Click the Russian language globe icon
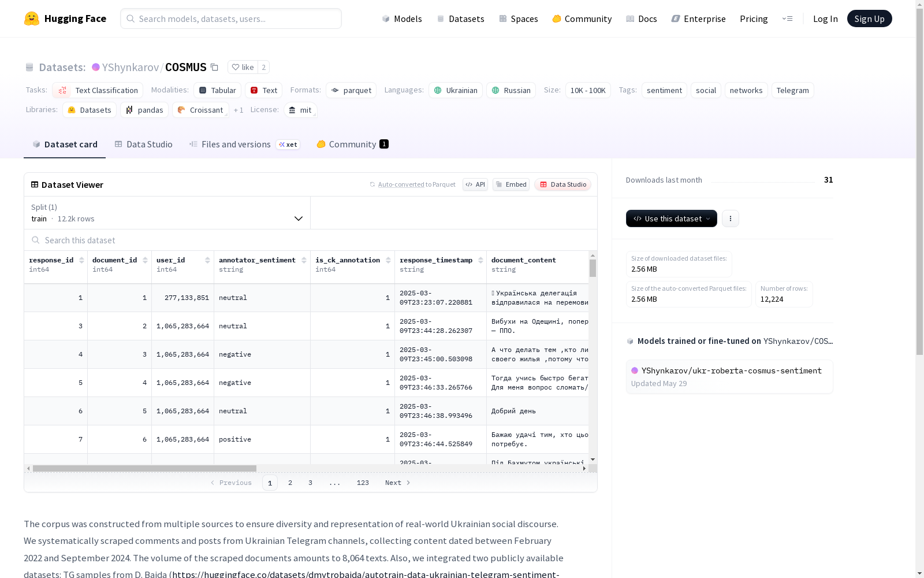The height and width of the screenshot is (578, 924). pos(495,90)
